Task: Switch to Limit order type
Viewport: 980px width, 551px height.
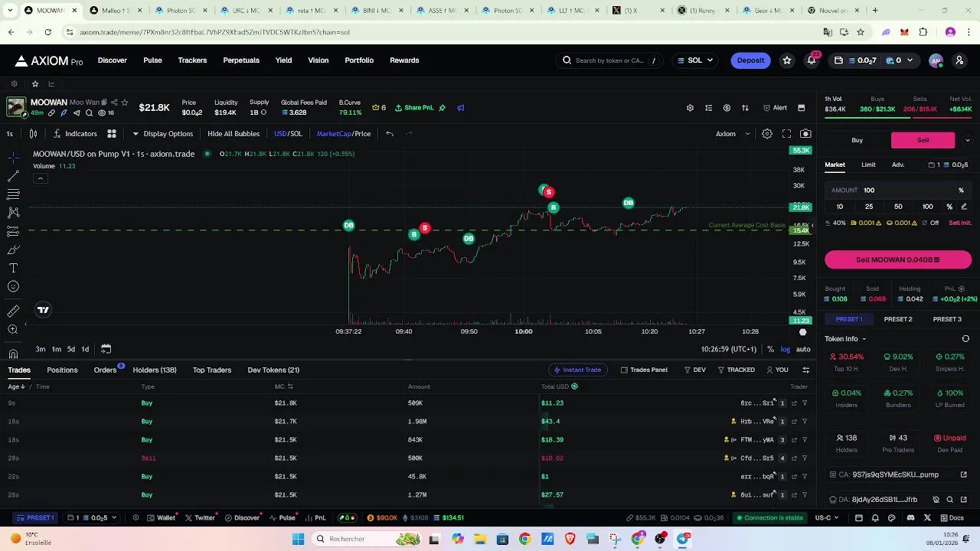Action: click(x=868, y=165)
